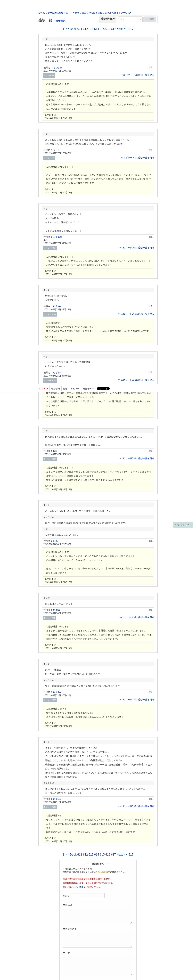Image resolution: width=196 pixels, height=980 pixels.
Task: Open エピソード259 review list link under G.G.
Action: click(136, 458)
